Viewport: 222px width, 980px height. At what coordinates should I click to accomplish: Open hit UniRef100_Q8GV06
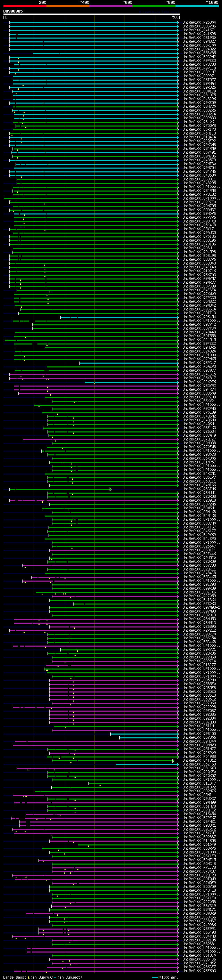point(199,26)
